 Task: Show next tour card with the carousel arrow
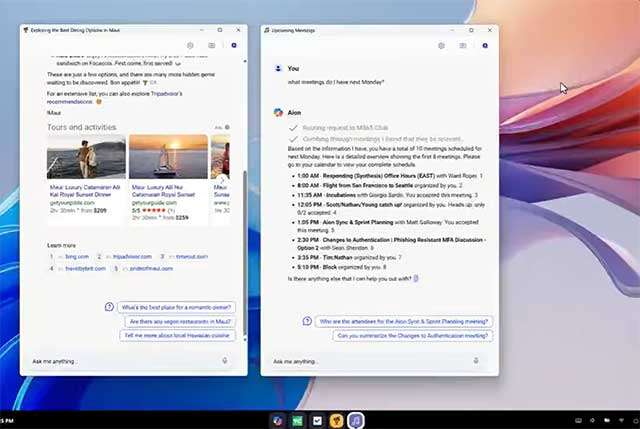pyautogui.click(x=223, y=179)
